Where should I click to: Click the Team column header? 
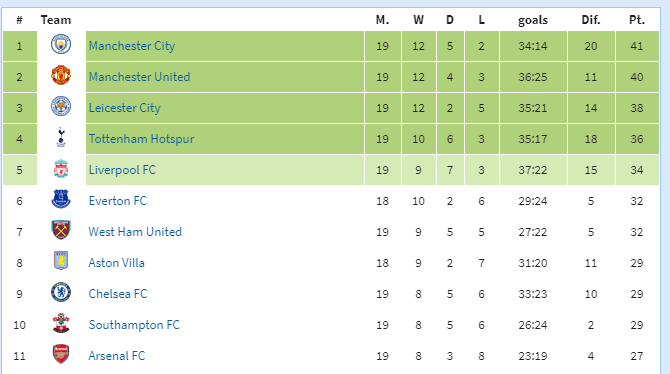(56, 20)
